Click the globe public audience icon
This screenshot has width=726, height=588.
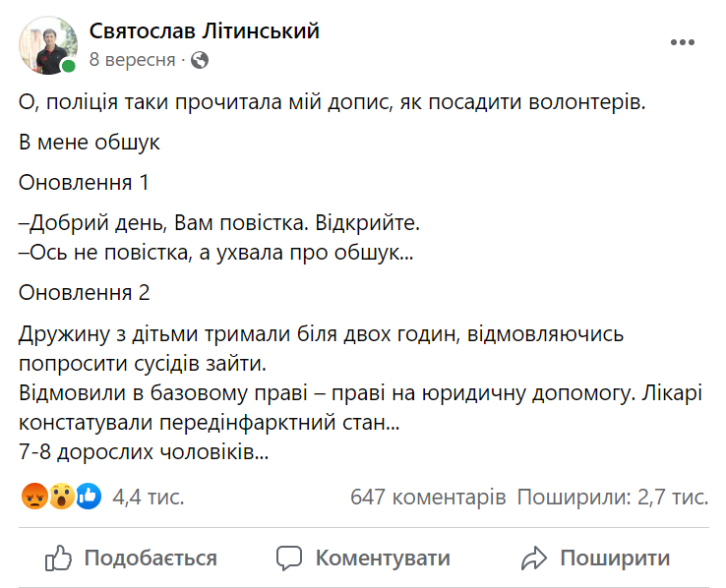pyautogui.click(x=200, y=60)
